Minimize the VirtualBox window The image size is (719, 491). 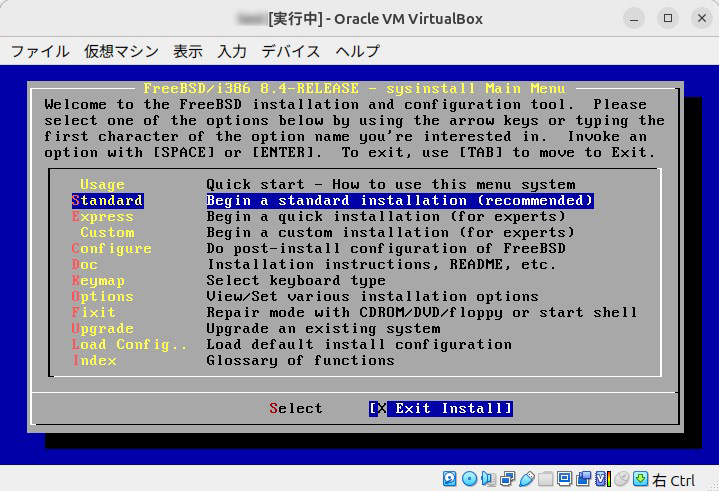(634, 19)
